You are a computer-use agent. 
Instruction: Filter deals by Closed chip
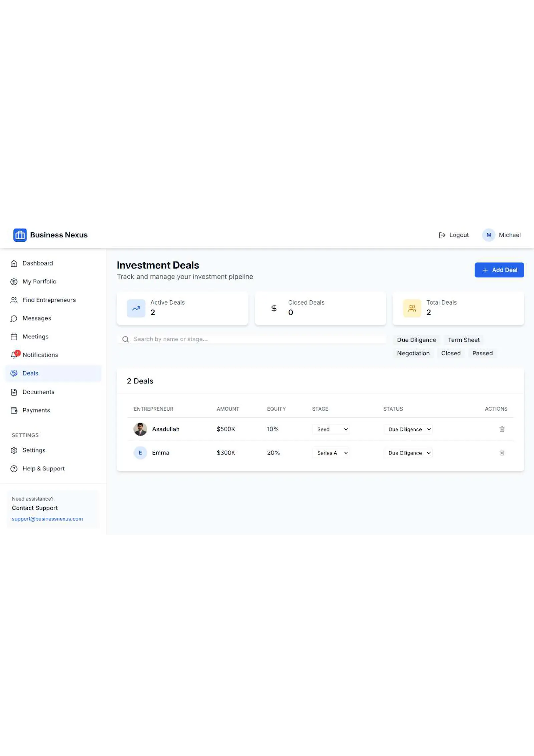click(451, 353)
